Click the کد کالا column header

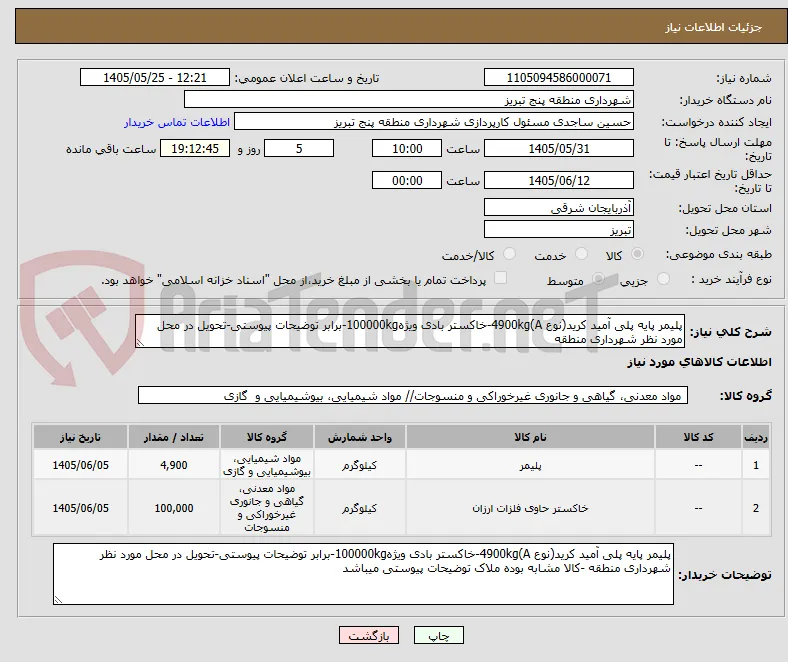(698, 437)
